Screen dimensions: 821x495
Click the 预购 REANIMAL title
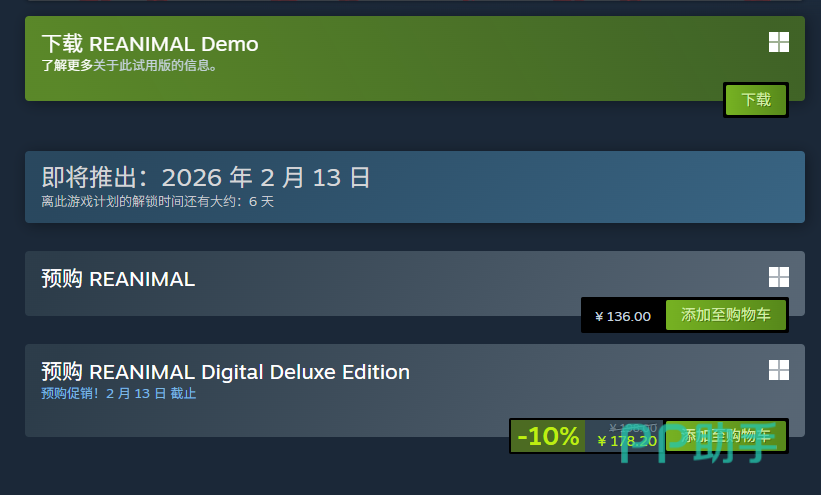pyautogui.click(x=118, y=279)
